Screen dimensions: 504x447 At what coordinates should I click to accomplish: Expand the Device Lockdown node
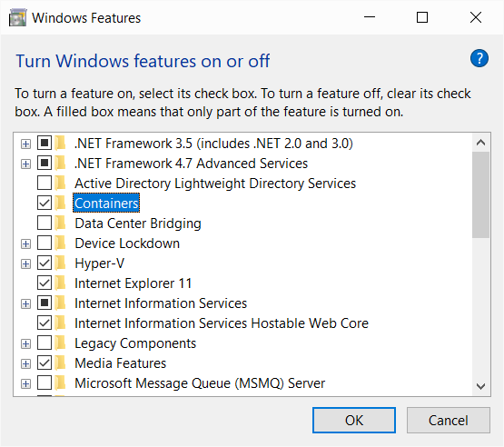[25, 243]
